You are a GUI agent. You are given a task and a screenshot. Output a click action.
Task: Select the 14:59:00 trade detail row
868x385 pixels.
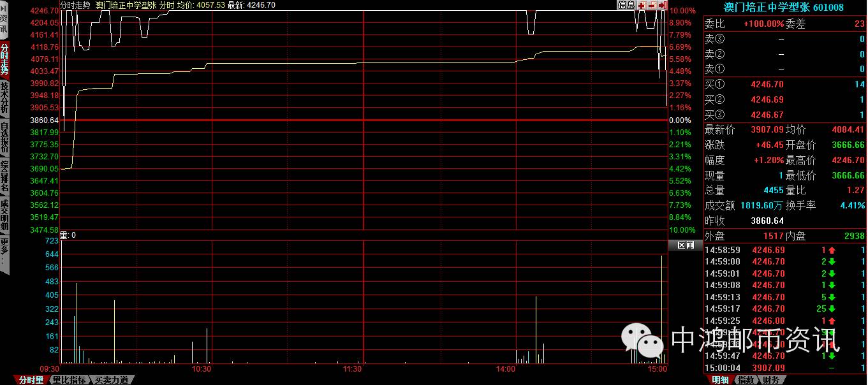(784, 261)
